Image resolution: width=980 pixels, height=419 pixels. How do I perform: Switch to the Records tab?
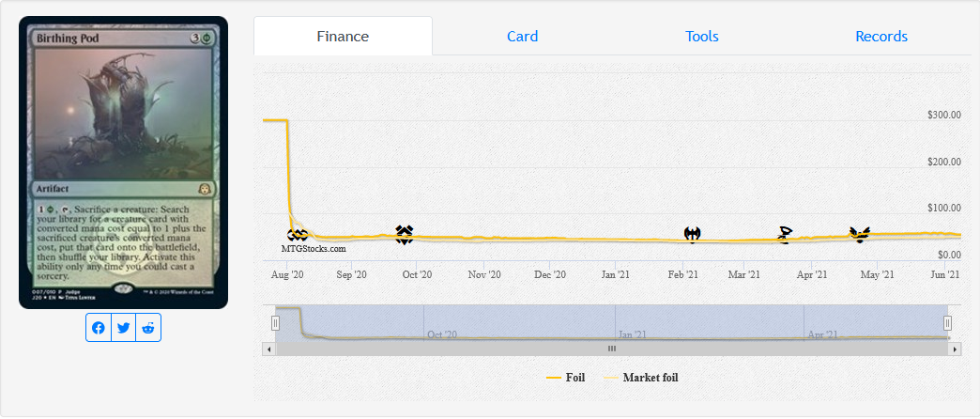coord(880,37)
